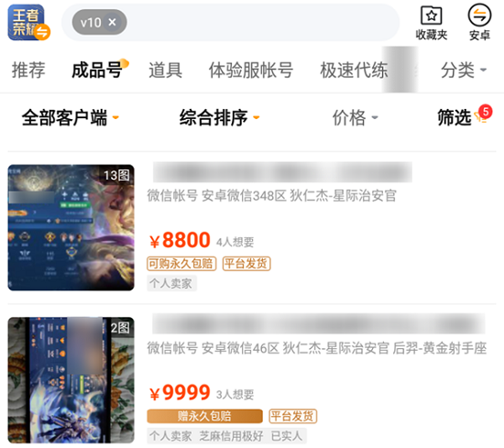Open the 价格 price filter dropdown
The image size is (504, 448).
pos(355,117)
